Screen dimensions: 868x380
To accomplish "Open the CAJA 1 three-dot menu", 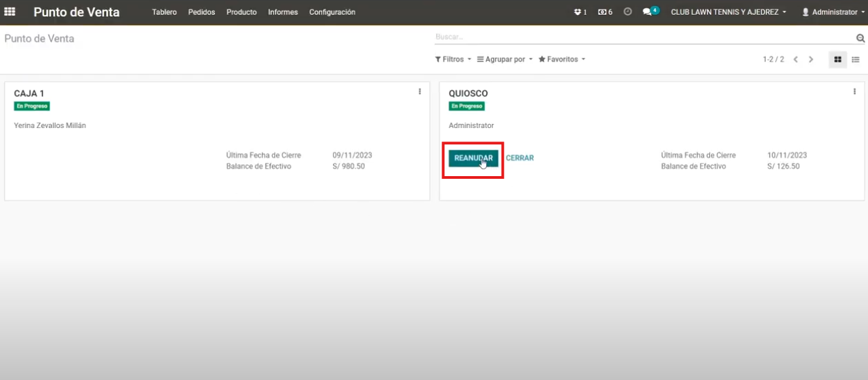I will pos(420,91).
